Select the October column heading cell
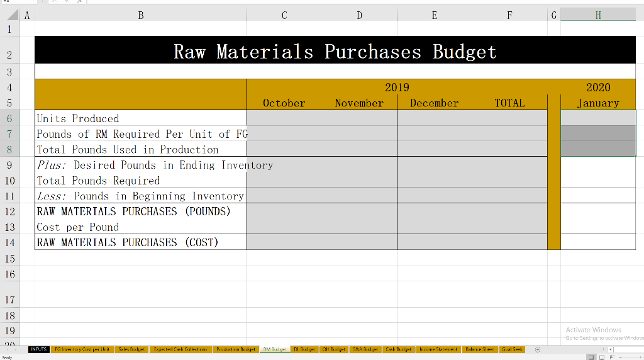This screenshot has height=360, width=644. point(284,103)
